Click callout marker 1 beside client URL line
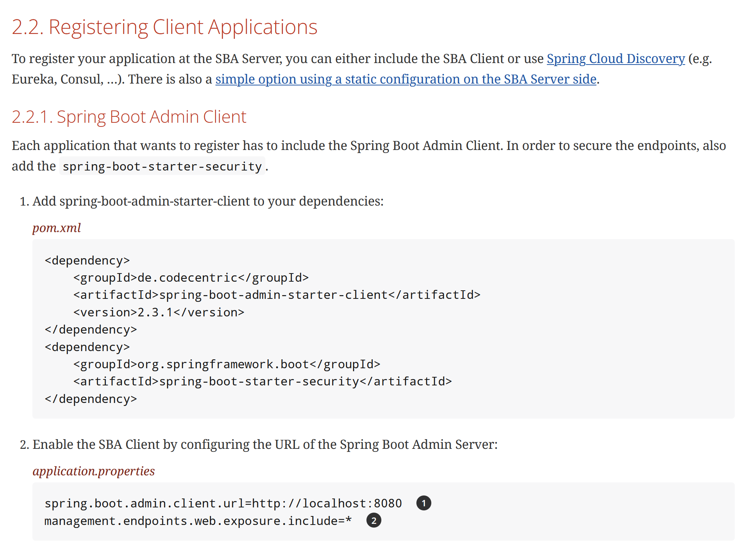This screenshot has width=756, height=541. coord(424,503)
